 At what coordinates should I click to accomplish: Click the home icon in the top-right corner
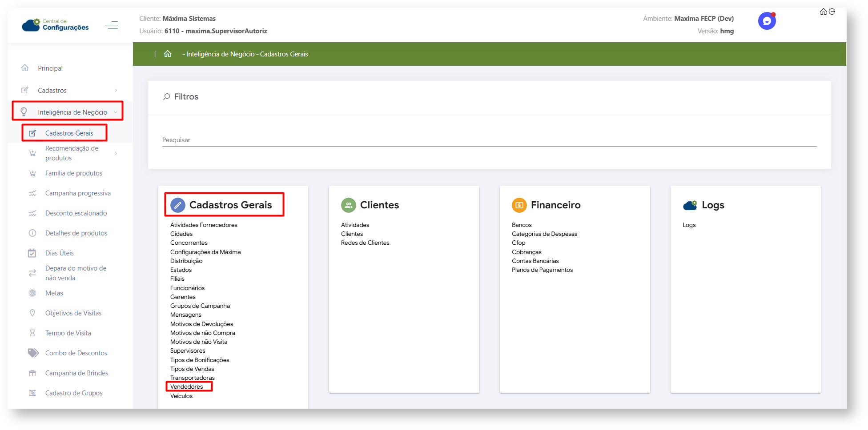click(823, 12)
